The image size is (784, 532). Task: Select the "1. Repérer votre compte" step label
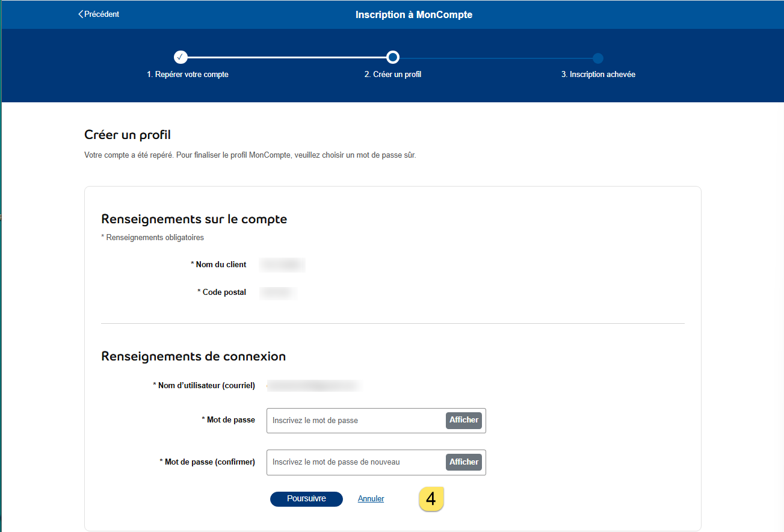click(188, 75)
